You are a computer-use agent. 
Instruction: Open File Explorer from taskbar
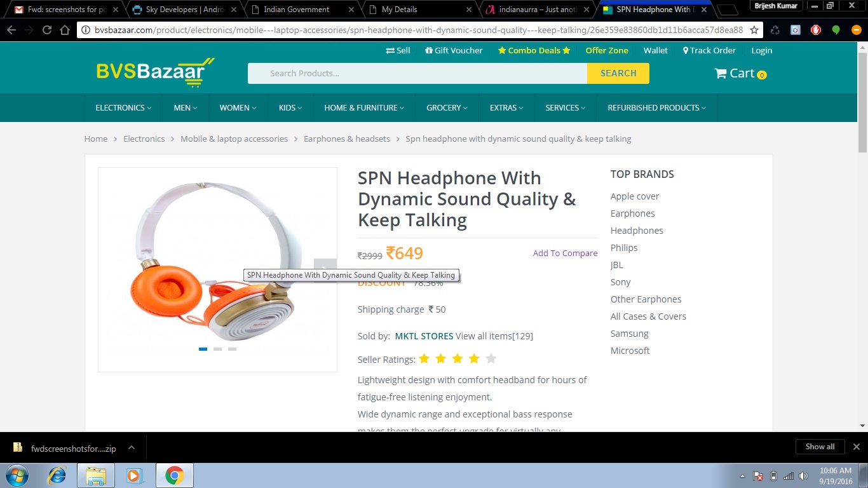(95, 475)
